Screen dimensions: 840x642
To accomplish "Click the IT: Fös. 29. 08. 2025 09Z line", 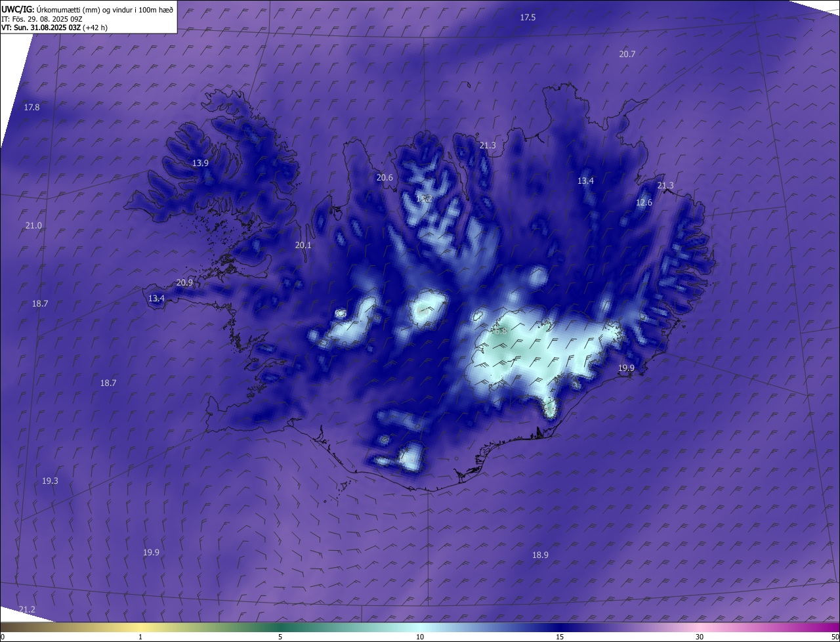I will coord(42,18).
